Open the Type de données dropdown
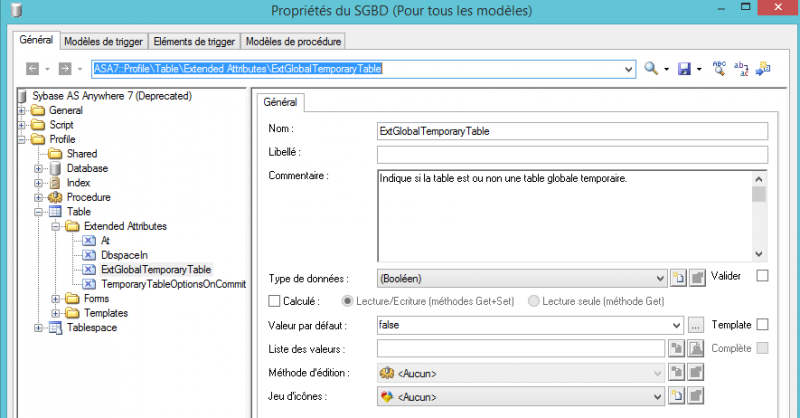This screenshot has width=800, height=418. pos(660,279)
